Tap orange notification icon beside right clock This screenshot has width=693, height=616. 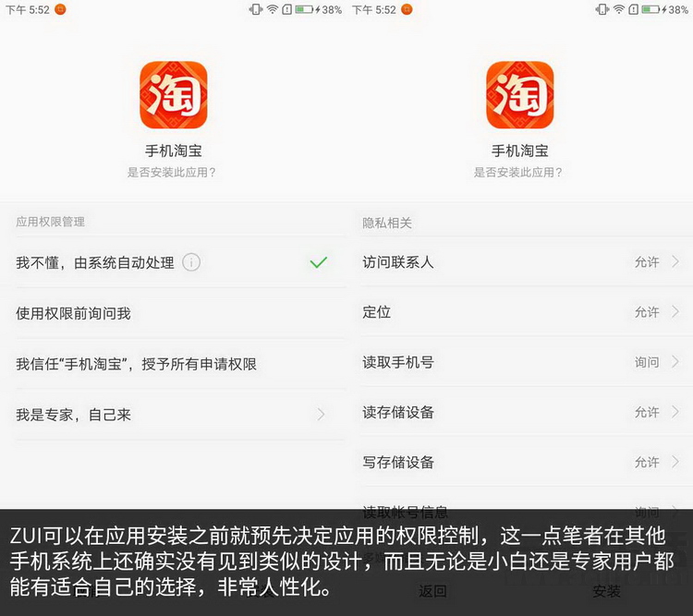coord(407,9)
